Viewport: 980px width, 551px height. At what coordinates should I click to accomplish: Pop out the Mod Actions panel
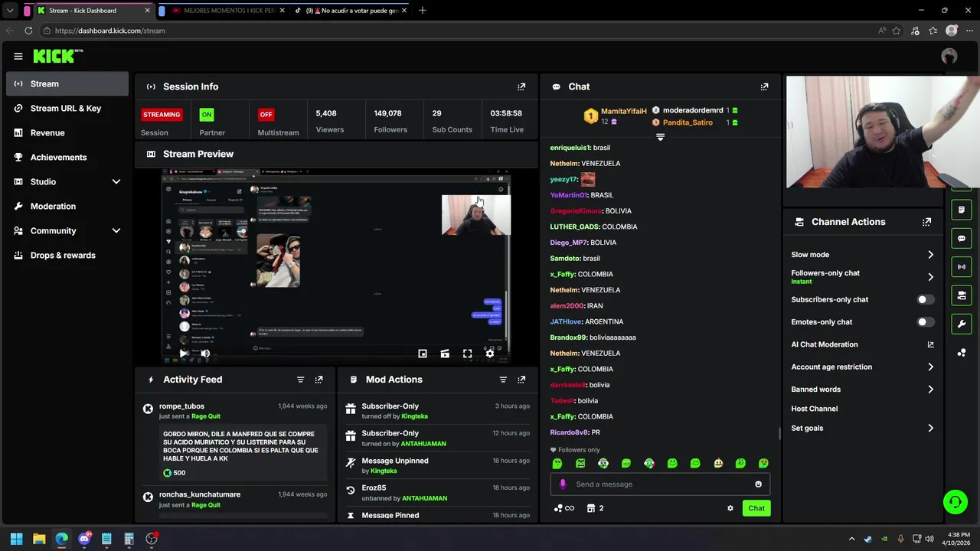(x=521, y=380)
